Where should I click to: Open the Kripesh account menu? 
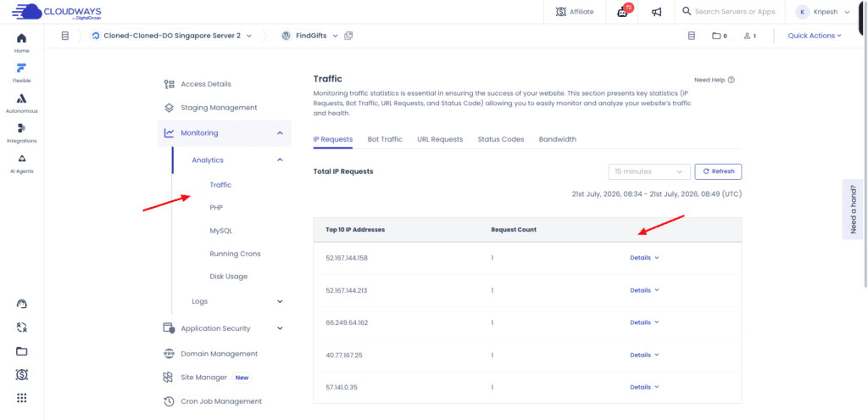tap(822, 12)
